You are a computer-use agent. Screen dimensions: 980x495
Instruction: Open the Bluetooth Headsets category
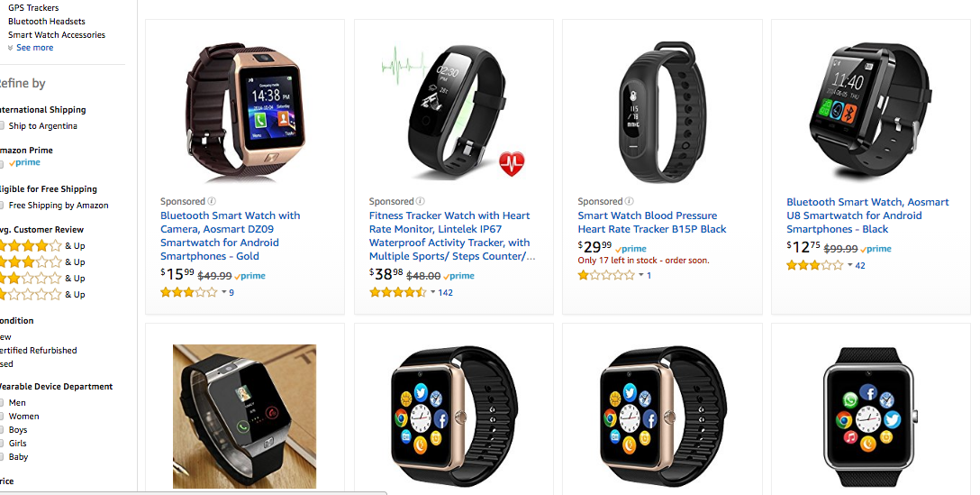(x=47, y=22)
